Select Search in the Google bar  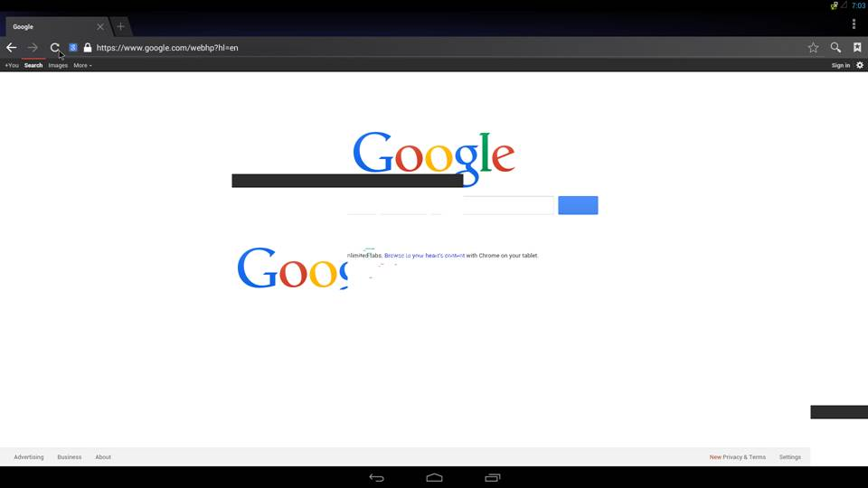pos(33,65)
